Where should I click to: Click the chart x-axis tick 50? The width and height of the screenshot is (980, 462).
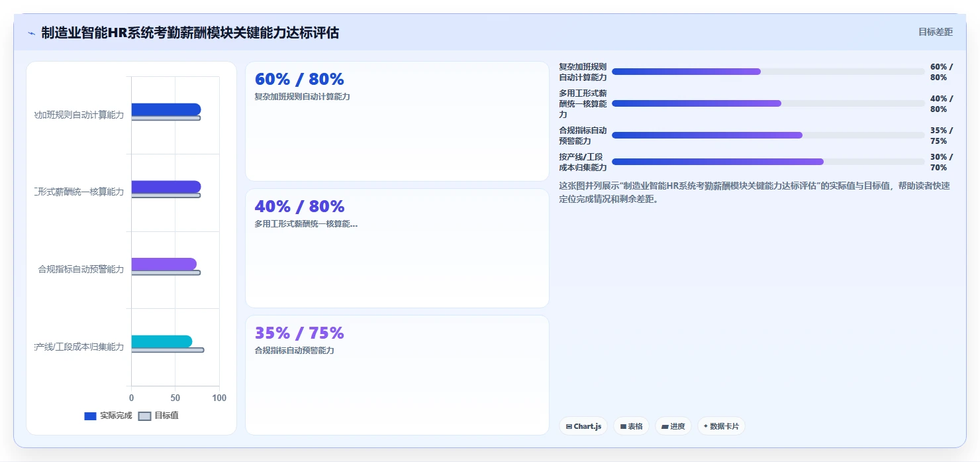(x=175, y=398)
